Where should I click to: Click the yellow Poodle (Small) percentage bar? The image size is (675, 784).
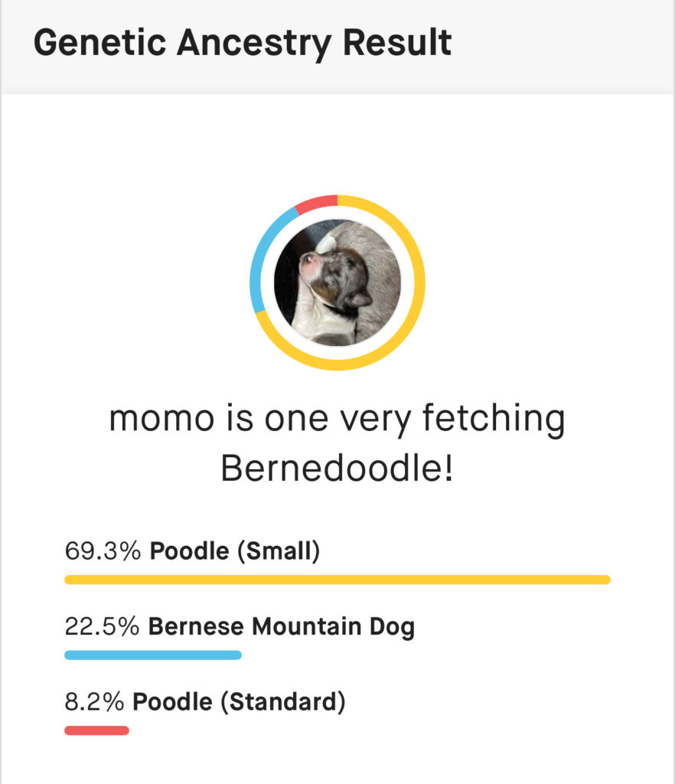coord(337,580)
